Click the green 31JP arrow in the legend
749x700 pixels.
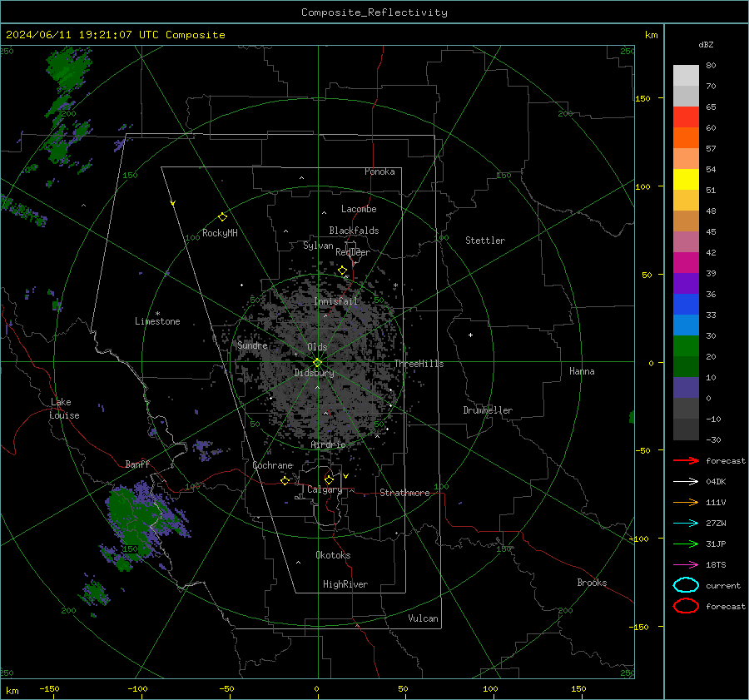(686, 544)
